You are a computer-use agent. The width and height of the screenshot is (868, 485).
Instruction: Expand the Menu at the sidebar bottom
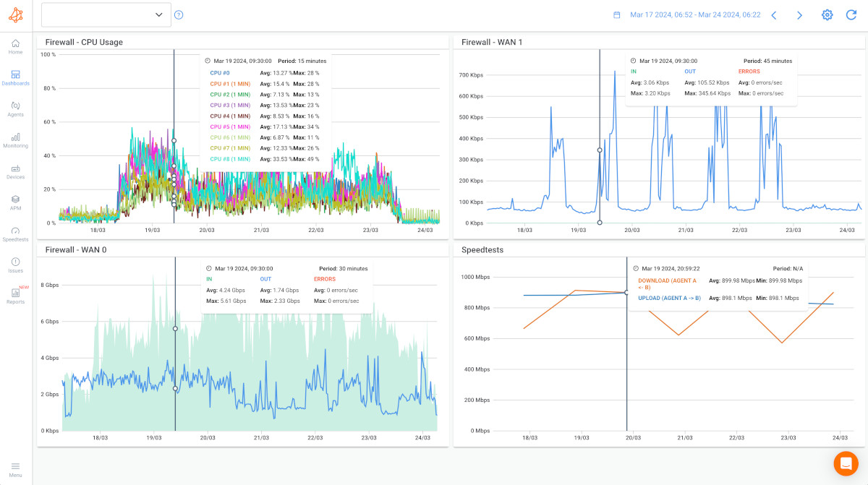[14, 466]
